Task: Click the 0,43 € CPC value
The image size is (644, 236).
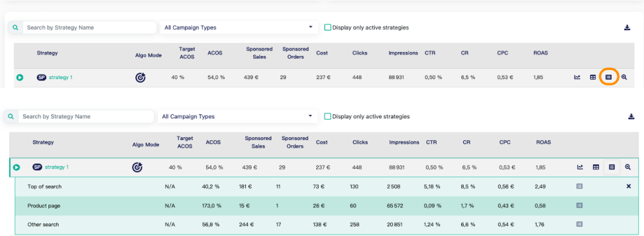Action: (506, 206)
